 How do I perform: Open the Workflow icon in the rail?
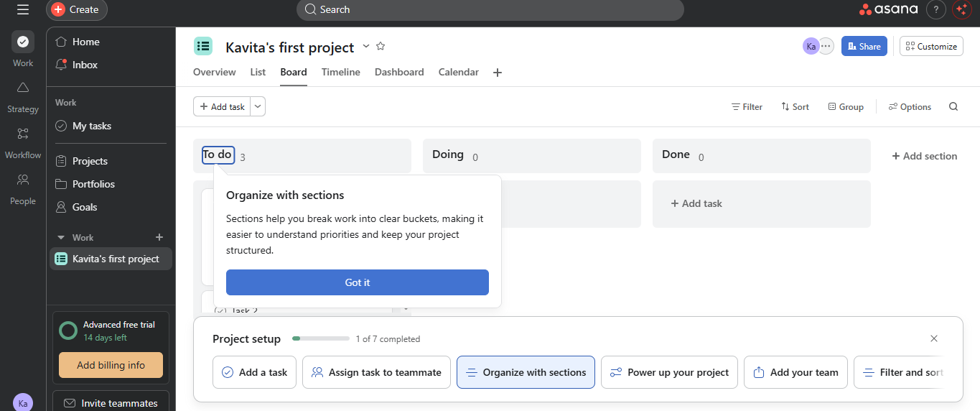[x=23, y=134]
